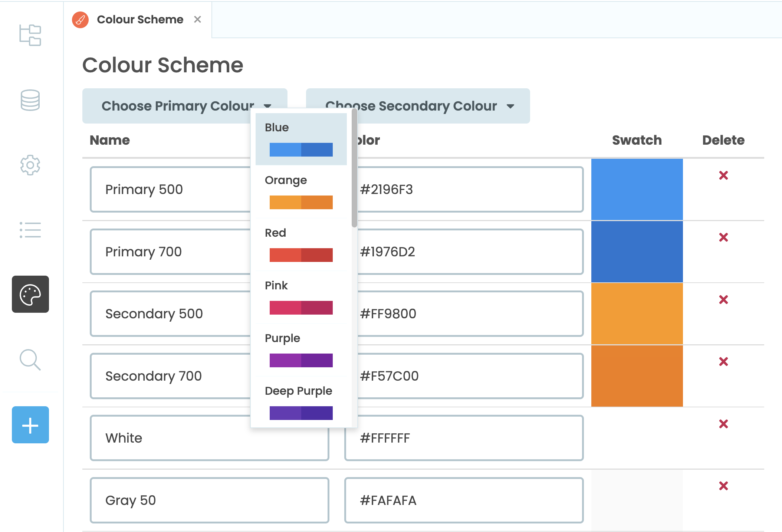
Task: Click the database/storage icon in sidebar
Action: (31, 100)
